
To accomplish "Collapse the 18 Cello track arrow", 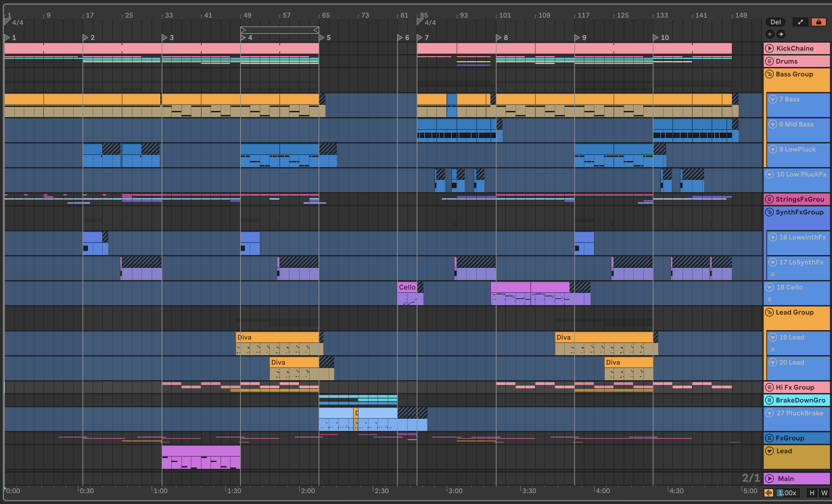I will 769,287.
